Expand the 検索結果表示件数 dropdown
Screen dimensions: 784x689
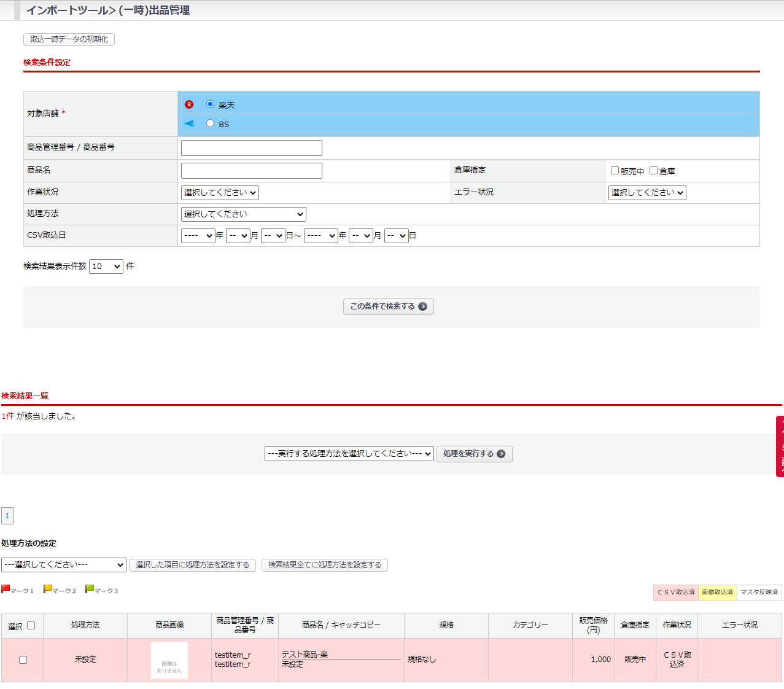coord(106,267)
